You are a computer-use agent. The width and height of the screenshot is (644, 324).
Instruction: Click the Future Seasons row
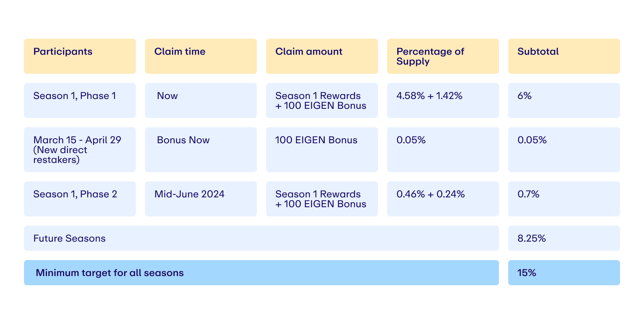tap(261, 238)
